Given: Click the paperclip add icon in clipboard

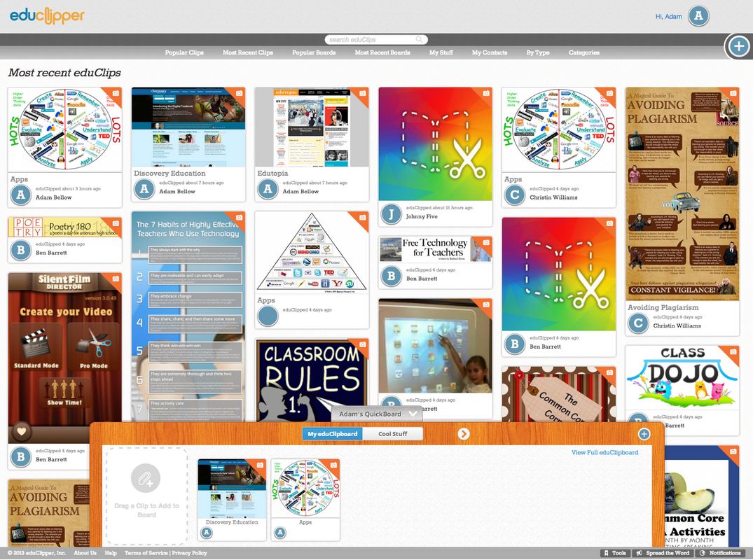Looking at the screenshot, I should (146, 479).
